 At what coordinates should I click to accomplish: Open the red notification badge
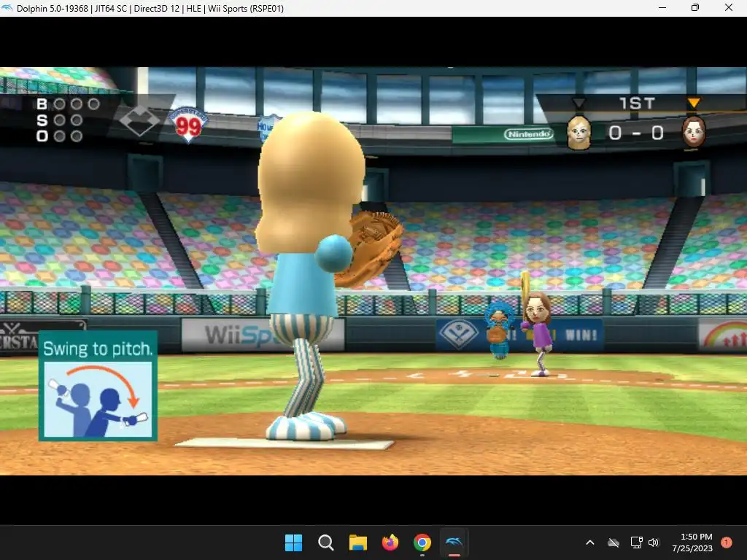click(x=727, y=542)
